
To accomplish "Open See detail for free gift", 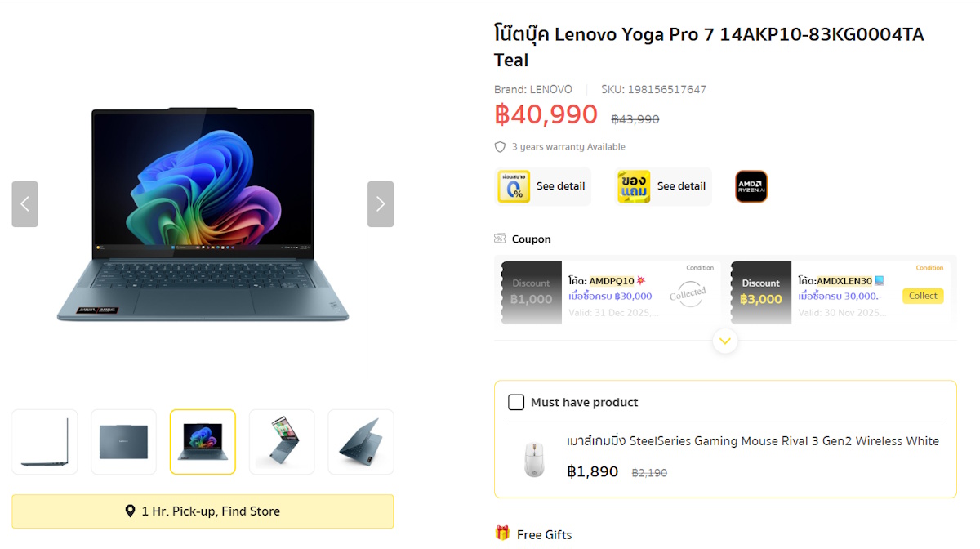I will [681, 186].
